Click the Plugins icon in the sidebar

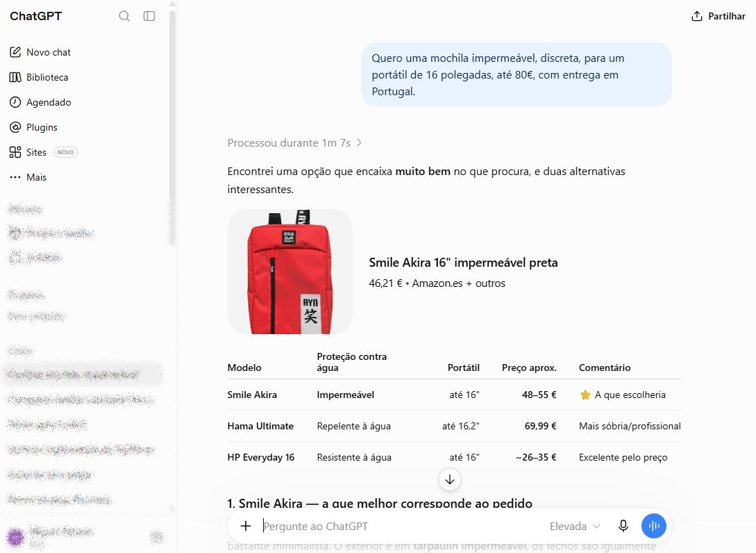[15, 127]
